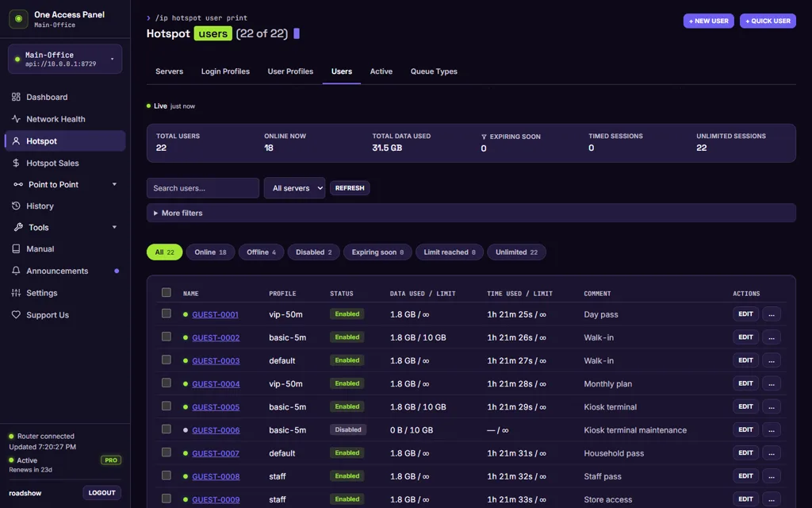
Task: Check the box for GUEST-0003
Action: tap(167, 360)
